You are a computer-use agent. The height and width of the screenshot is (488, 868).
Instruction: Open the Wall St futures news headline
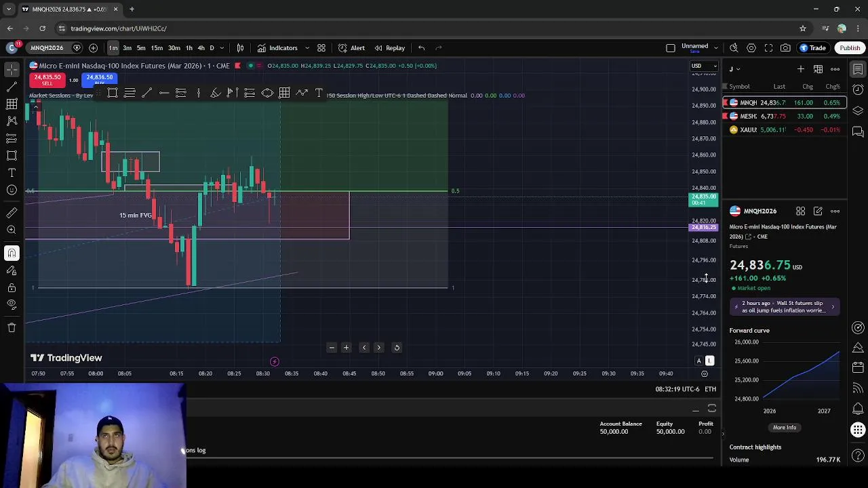785,307
